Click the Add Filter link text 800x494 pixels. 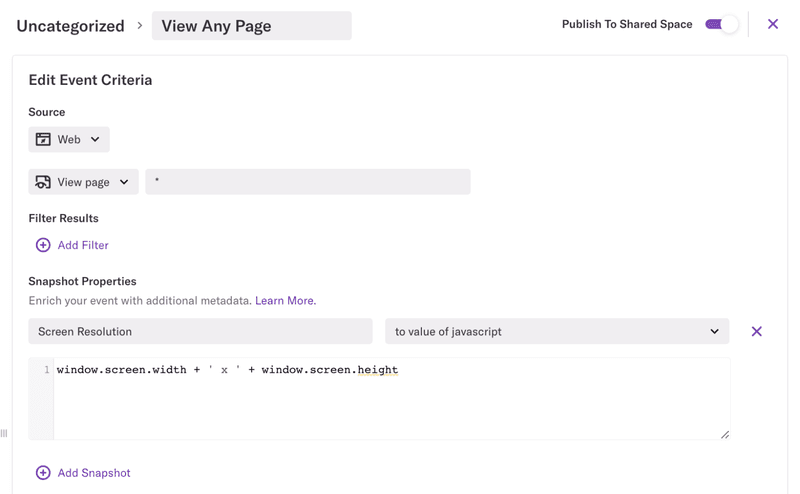click(83, 245)
